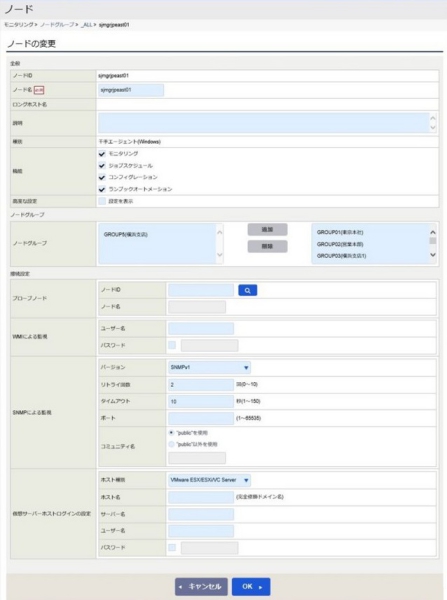Toggle the コンフィグレーション checkbox

tap(102, 178)
